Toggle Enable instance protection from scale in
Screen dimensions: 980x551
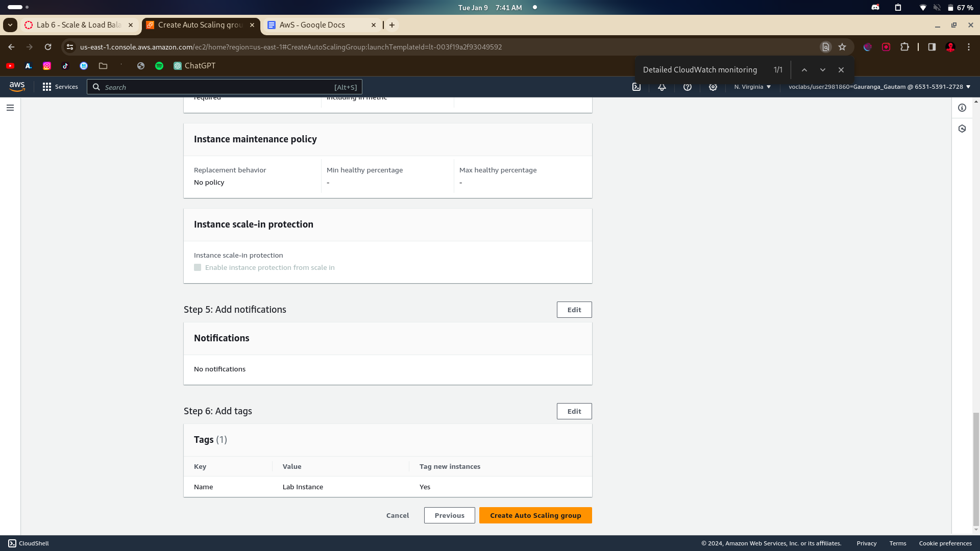(198, 267)
